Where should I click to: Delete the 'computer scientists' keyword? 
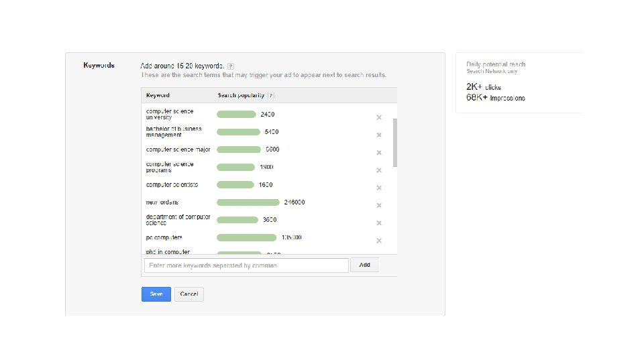[x=379, y=188]
